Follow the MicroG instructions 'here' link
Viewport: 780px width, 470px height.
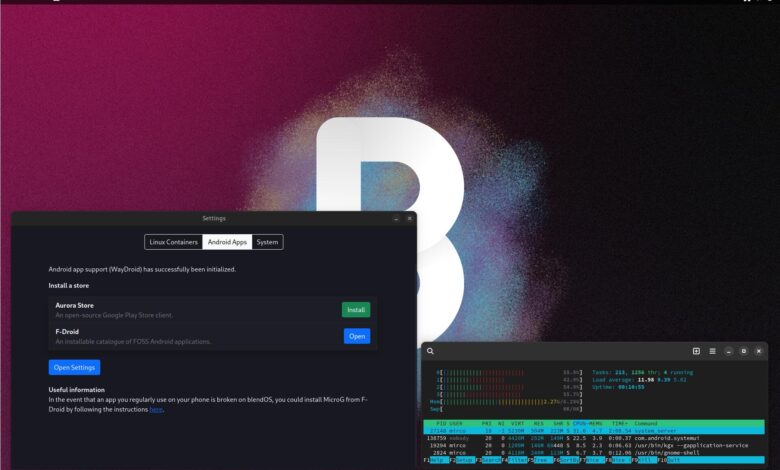[156, 409]
